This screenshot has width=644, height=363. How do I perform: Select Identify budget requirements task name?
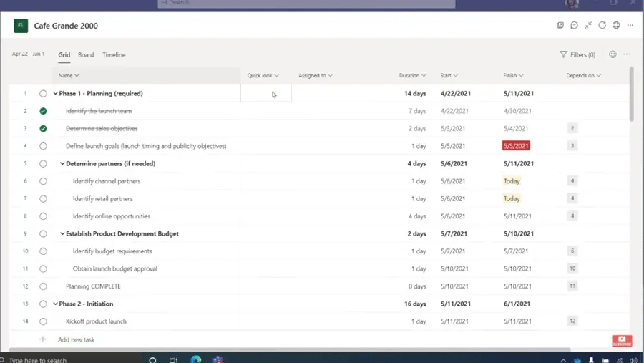[112, 251]
